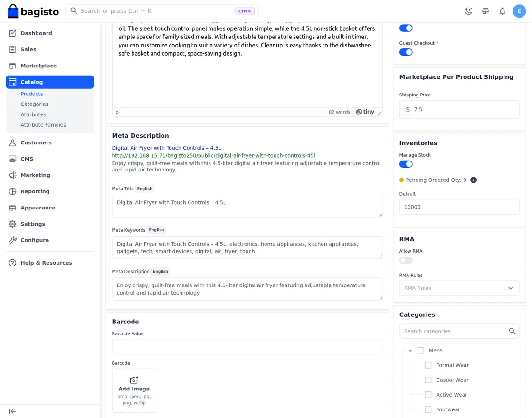The height and width of the screenshot is (418, 532).
Task: Collapse the Mens category tree arrow
Action: click(x=410, y=351)
